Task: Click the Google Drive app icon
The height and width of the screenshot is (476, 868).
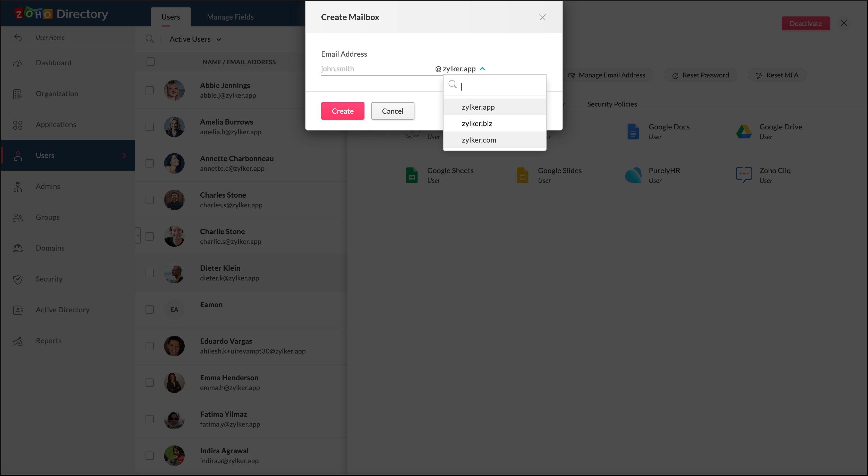Action: 744,131
